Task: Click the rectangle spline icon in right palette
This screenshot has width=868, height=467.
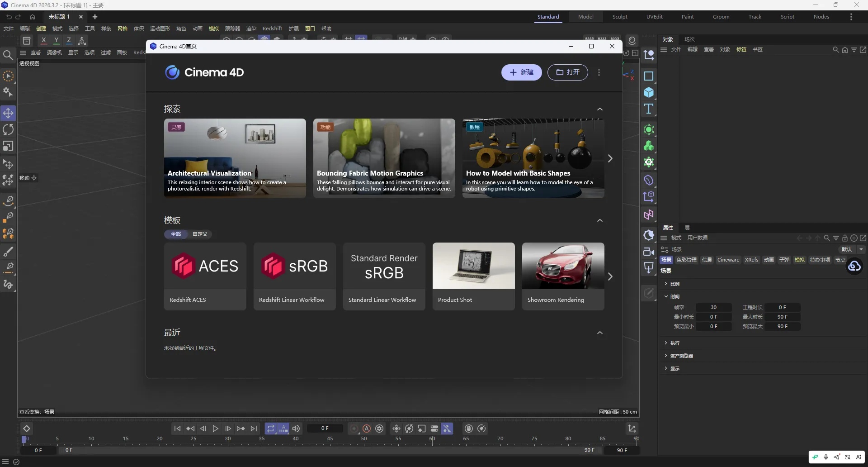Action: tap(649, 76)
